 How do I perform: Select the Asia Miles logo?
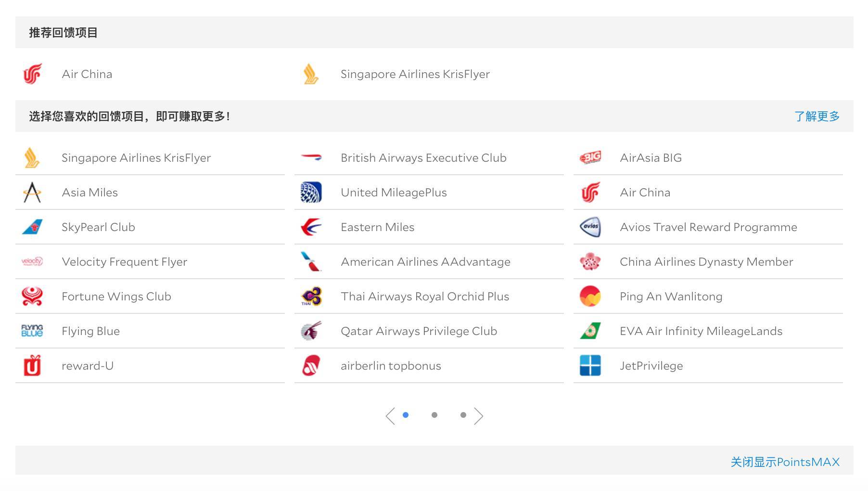[32, 193]
